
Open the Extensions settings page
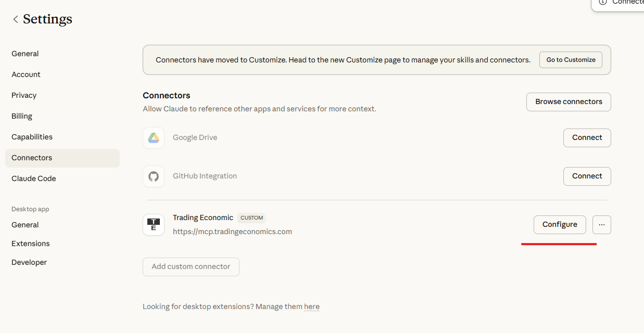(31, 244)
